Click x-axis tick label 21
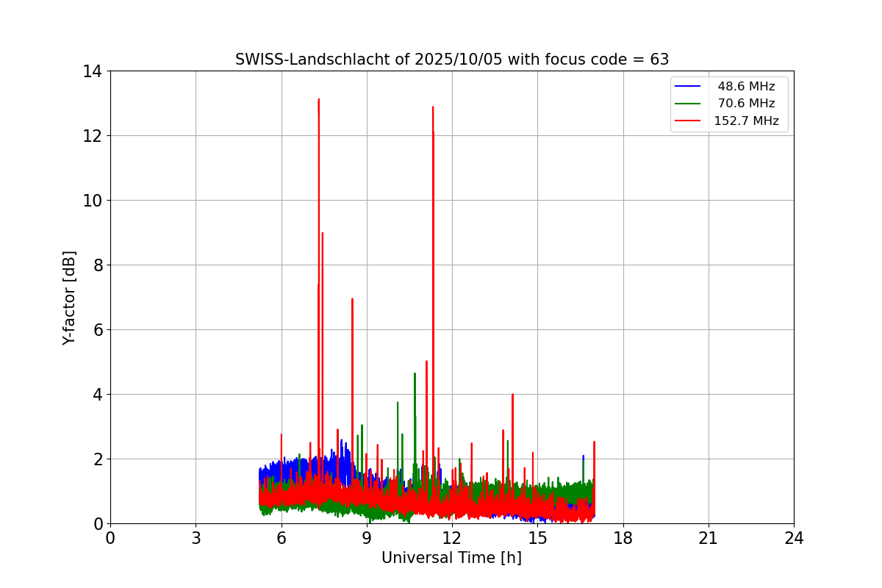 click(x=709, y=538)
